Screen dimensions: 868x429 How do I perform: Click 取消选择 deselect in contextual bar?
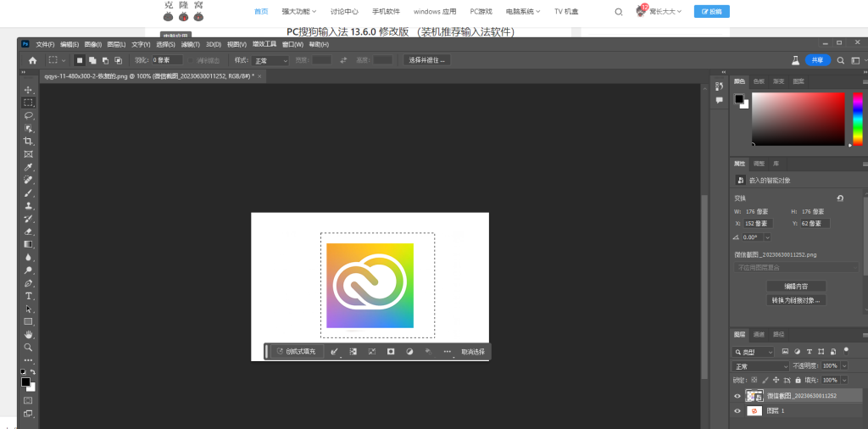(x=473, y=352)
